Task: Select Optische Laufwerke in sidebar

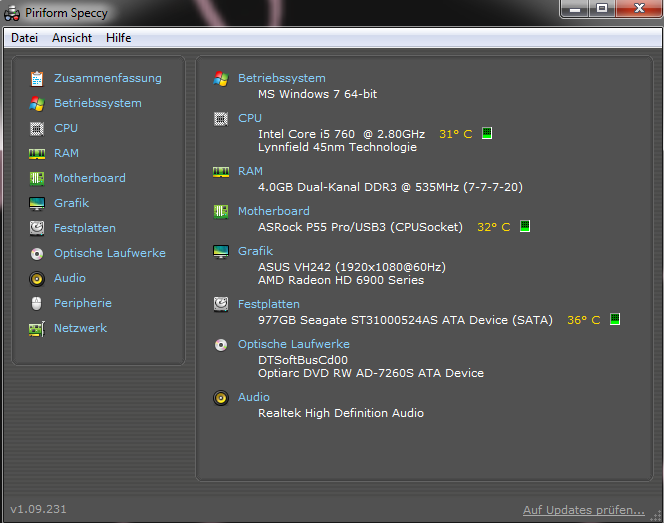Action: pos(110,253)
